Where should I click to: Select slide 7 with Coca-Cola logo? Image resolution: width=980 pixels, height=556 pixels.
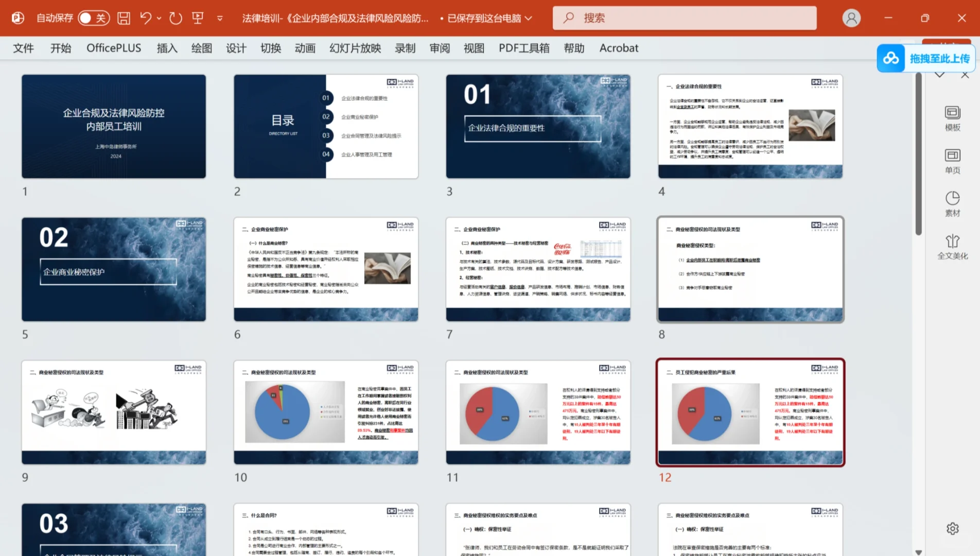(x=538, y=269)
